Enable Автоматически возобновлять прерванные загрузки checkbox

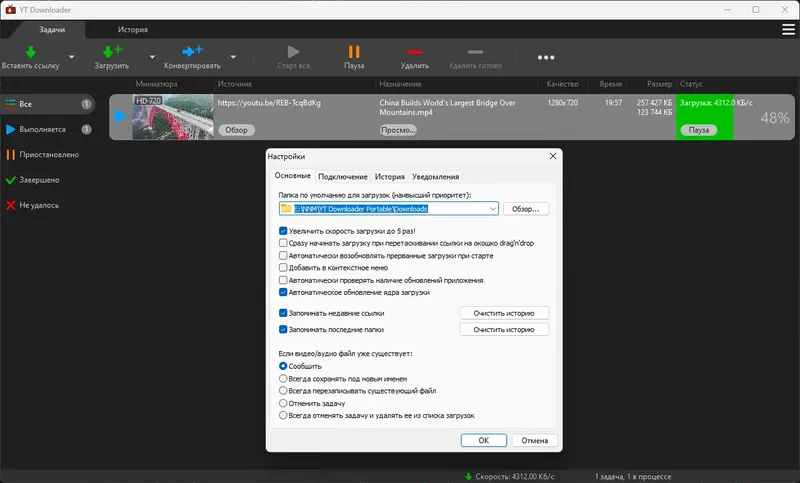click(283, 256)
